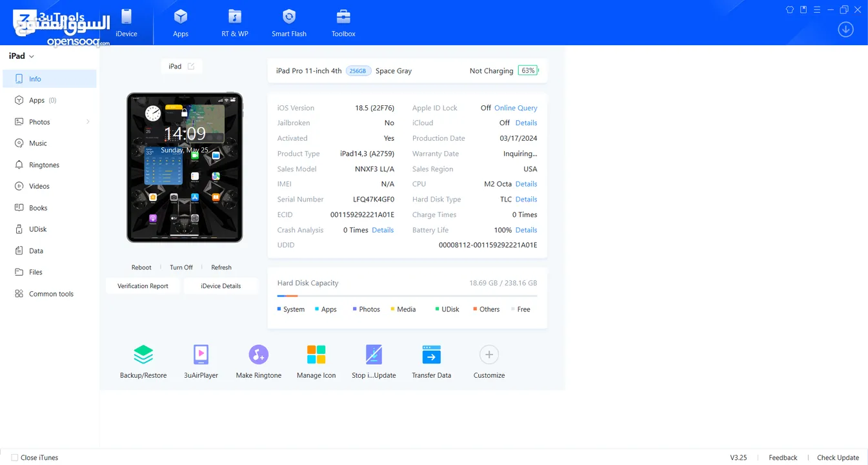The image size is (868, 465).
Task: Click the Refresh button
Action: click(221, 267)
